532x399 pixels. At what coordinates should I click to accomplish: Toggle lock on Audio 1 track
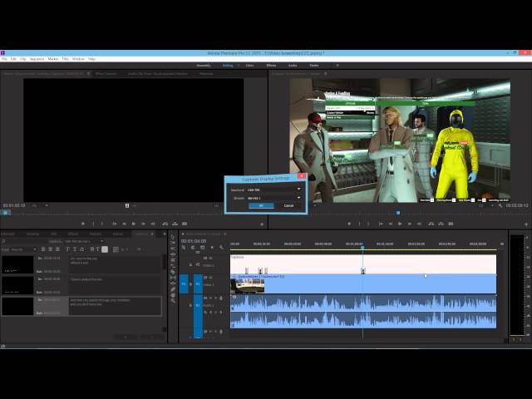pos(190,305)
